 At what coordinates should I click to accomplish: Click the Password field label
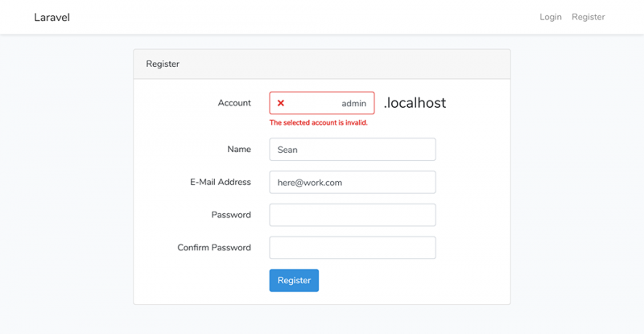(231, 215)
